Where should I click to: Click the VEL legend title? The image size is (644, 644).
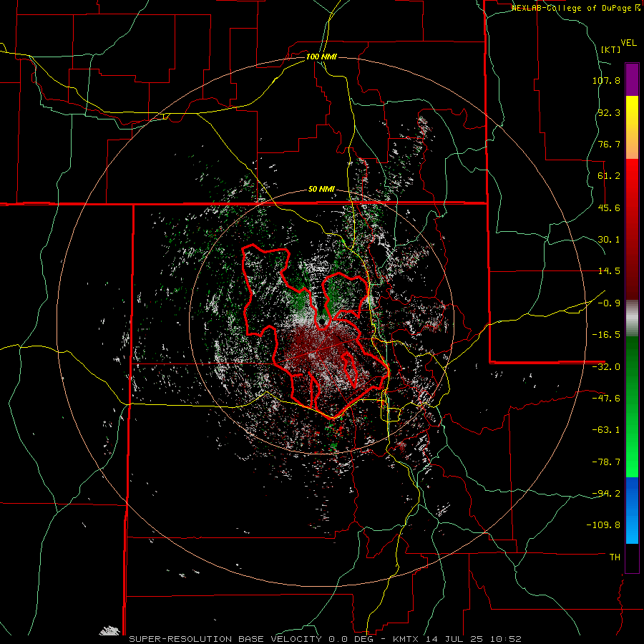pyautogui.click(x=628, y=43)
